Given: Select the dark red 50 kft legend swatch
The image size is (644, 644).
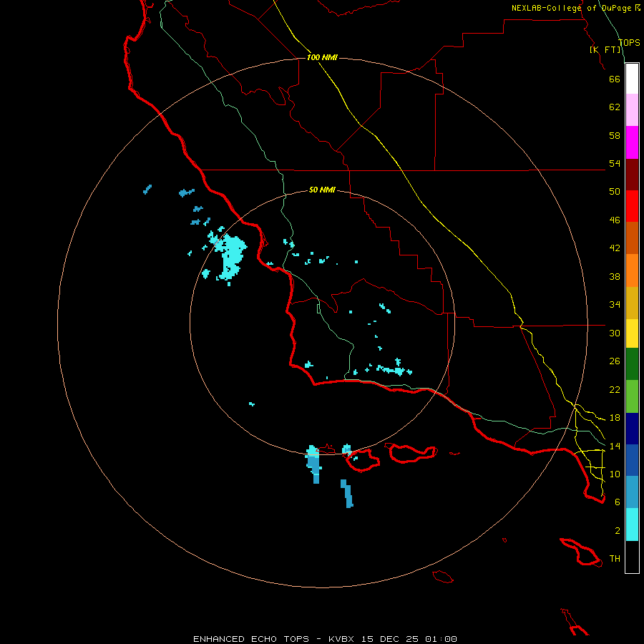Looking at the screenshot, I should pos(632,175).
